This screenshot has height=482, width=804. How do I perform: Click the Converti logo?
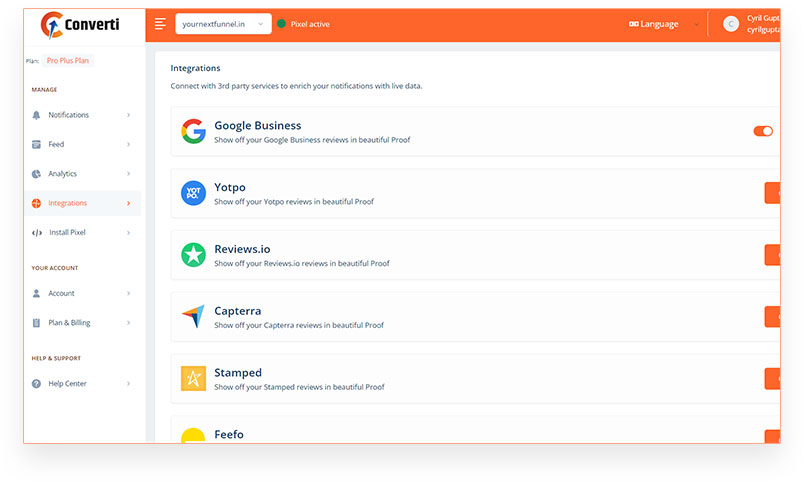click(80, 25)
